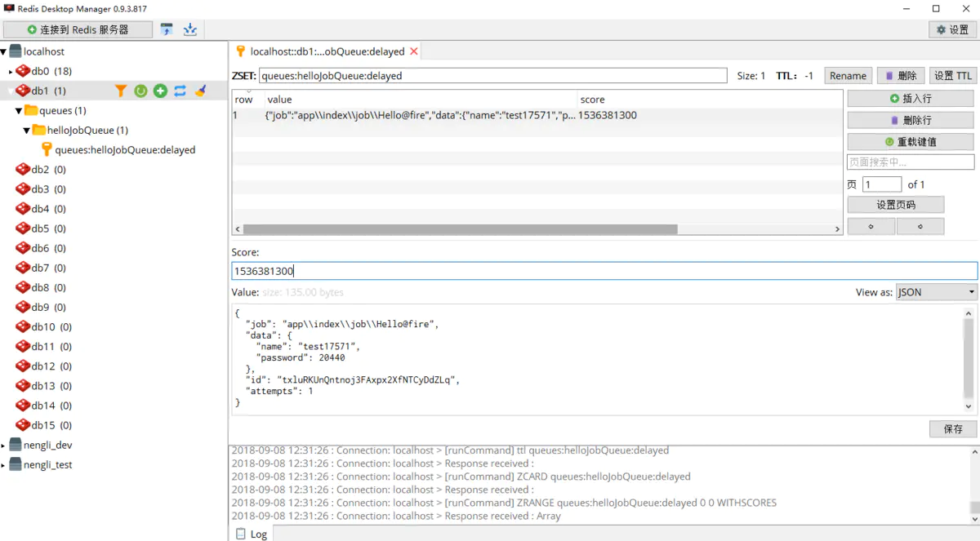Screen dimensions: 980x541
Task: Click the Score edit field
Action: (x=604, y=271)
